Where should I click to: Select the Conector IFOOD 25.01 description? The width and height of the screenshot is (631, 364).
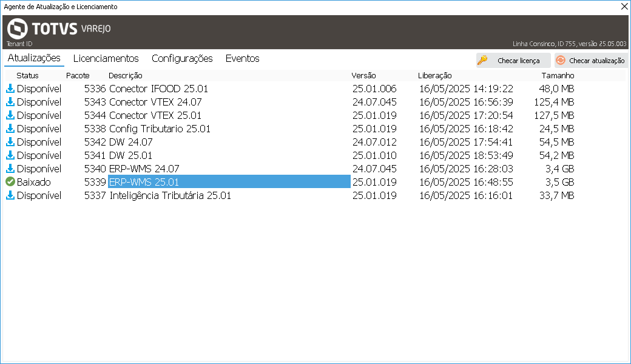pos(158,89)
